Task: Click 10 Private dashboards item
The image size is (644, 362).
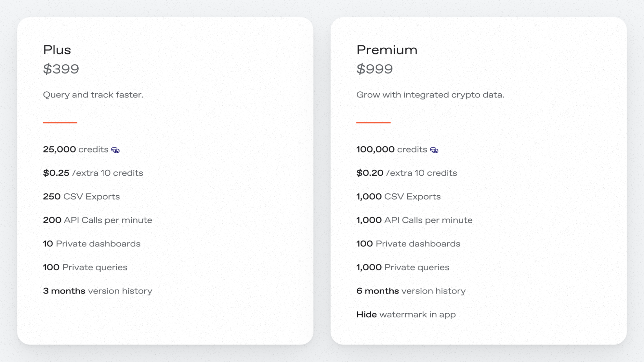Action: coord(91,244)
